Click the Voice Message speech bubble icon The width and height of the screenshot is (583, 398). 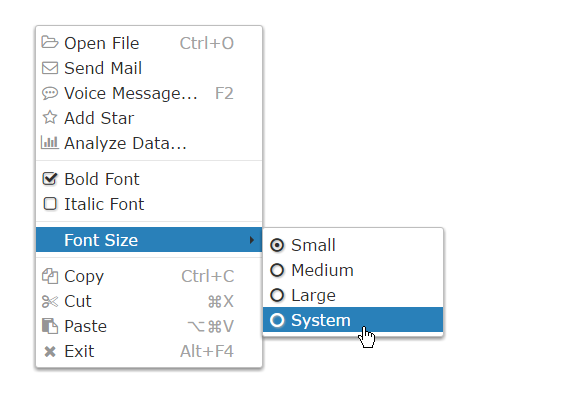(x=49, y=93)
